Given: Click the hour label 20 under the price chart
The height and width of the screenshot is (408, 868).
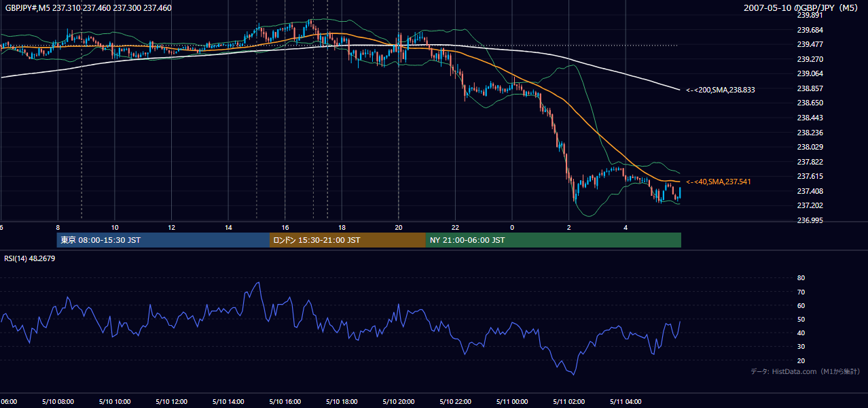Looking at the screenshot, I should [x=399, y=228].
